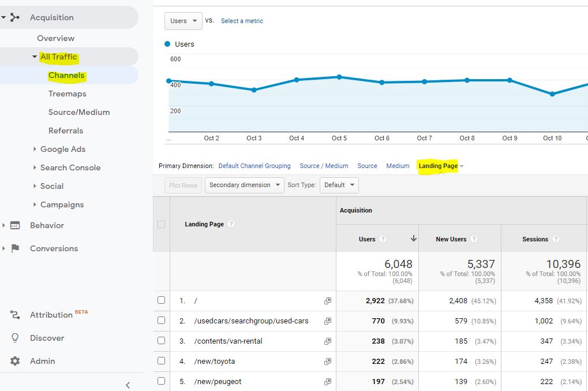Check the checkbox for the / landing page row
The image size is (588, 391).
(161, 300)
